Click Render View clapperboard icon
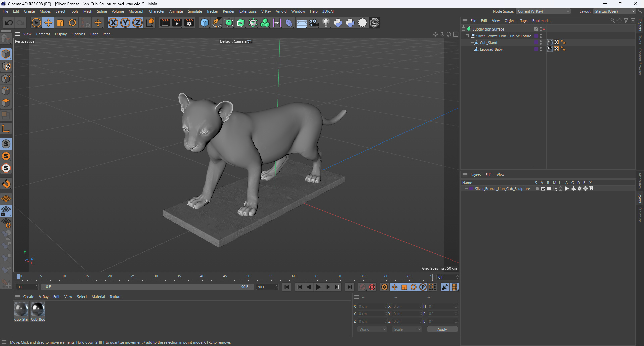This screenshot has width=644, height=346. pyautogui.click(x=165, y=23)
